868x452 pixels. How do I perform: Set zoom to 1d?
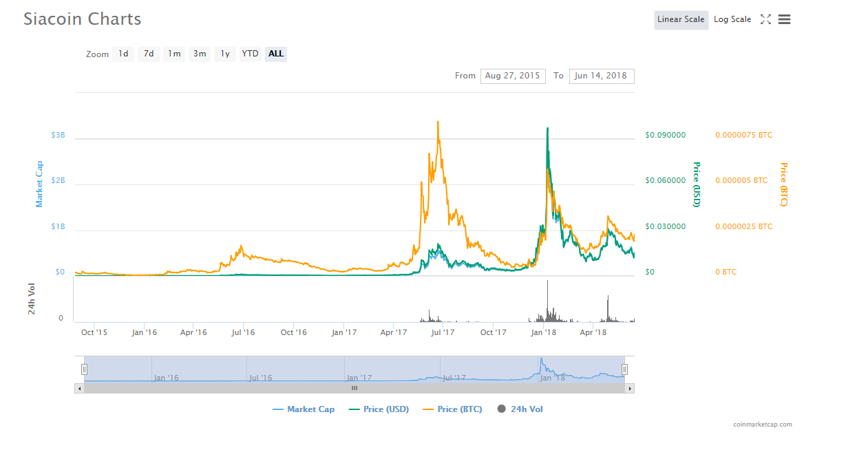tap(123, 54)
